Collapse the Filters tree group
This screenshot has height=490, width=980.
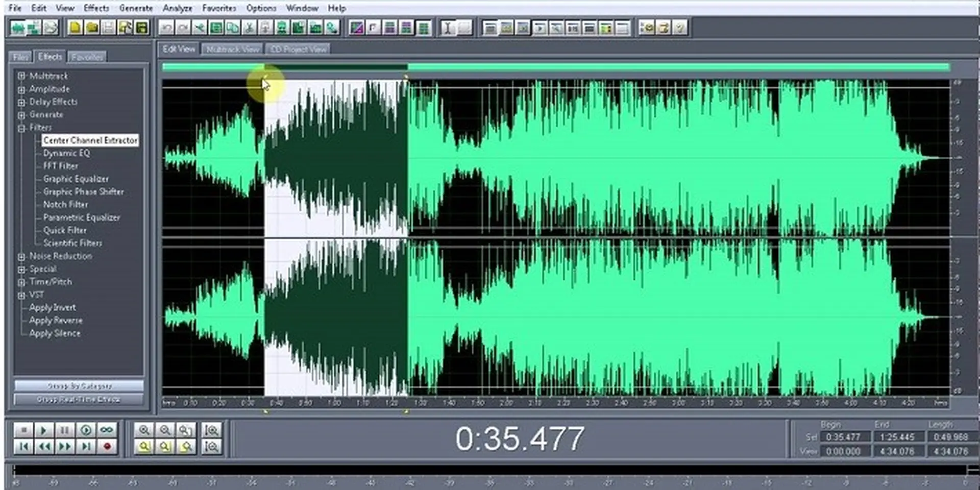pyautogui.click(x=21, y=128)
